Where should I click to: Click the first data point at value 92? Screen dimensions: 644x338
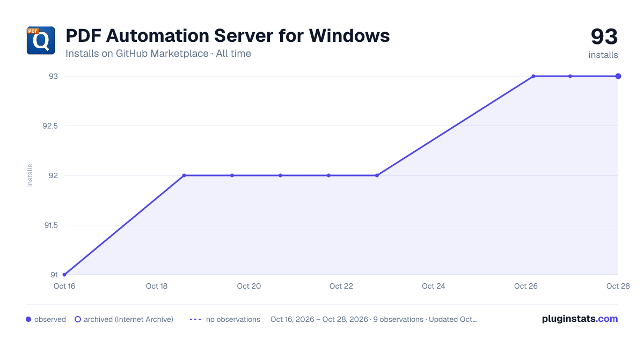pyautogui.click(x=184, y=175)
